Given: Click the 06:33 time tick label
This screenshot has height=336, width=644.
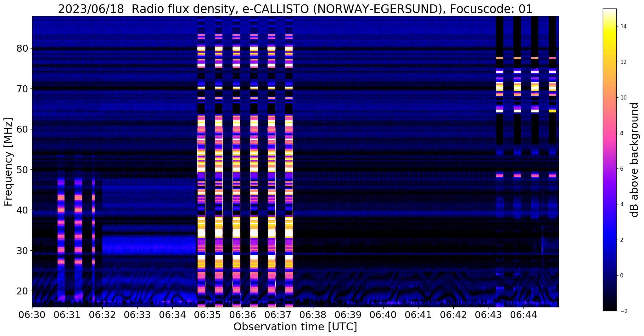Looking at the screenshot, I should (137, 315).
